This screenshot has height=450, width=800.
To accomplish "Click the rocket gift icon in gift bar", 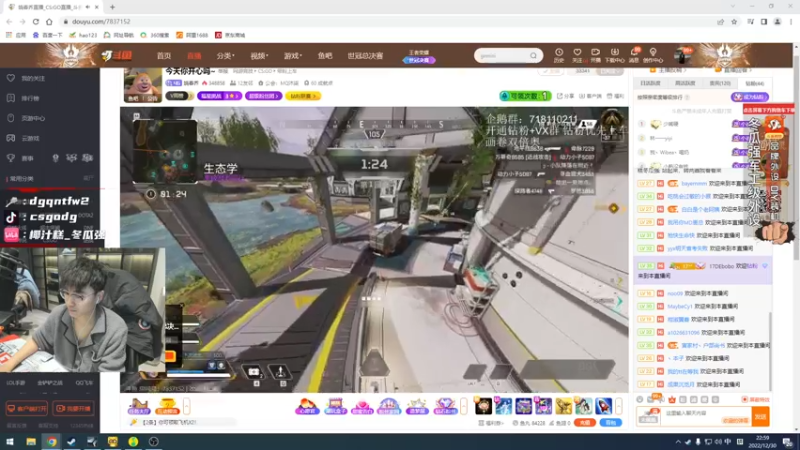I will [604, 406].
